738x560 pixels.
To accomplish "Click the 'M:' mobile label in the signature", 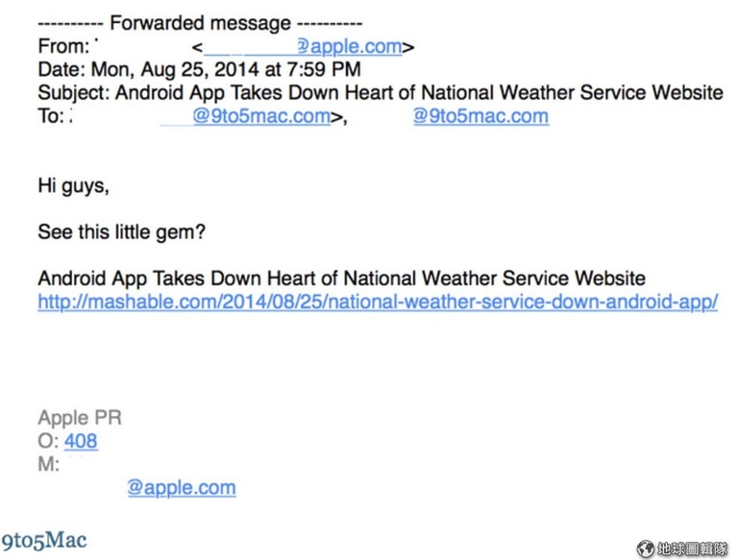I will click(x=48, y=465).
